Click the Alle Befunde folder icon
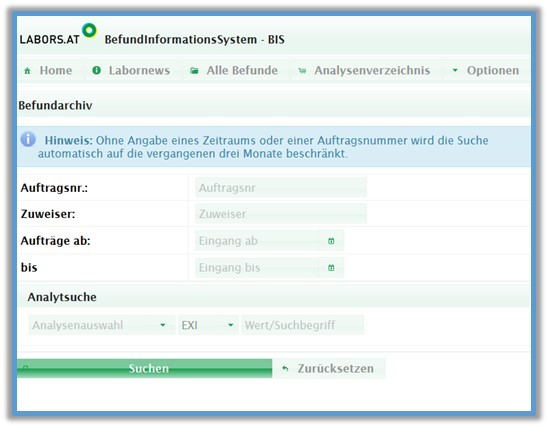The height and width of the screenshot is (427, 548). coord(194,71)
